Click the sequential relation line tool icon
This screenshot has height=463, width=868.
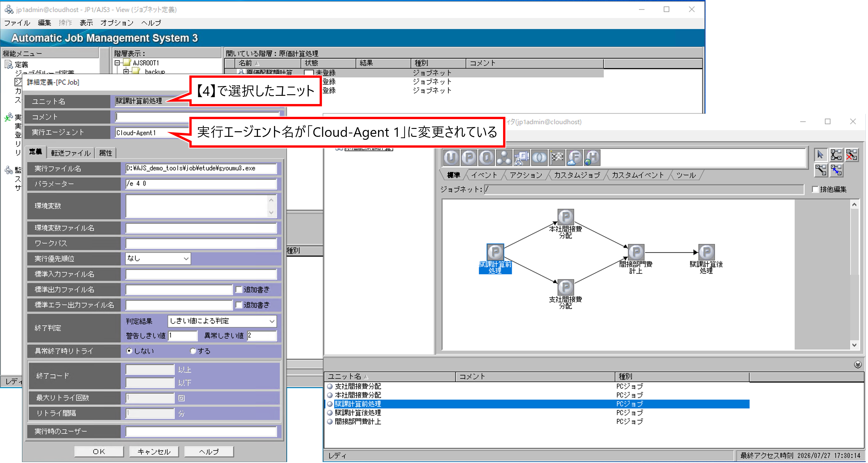(820, 171)
